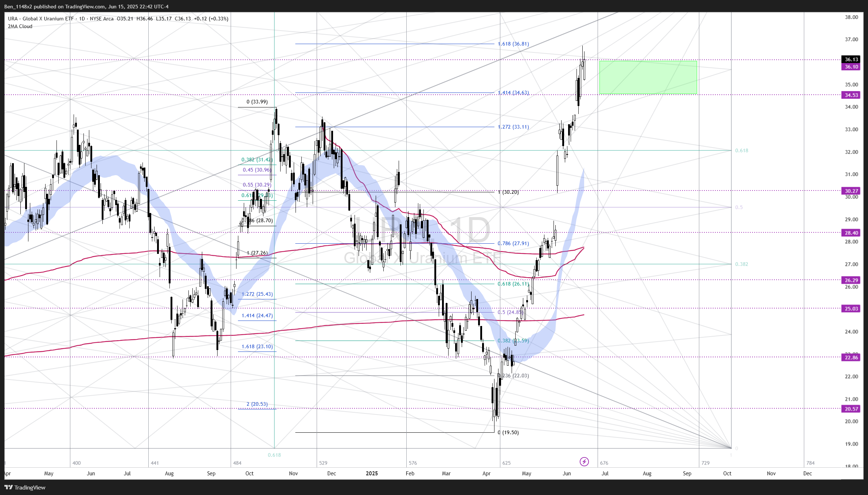Click the teal 0.618 label at the right edge

point(742,150)
